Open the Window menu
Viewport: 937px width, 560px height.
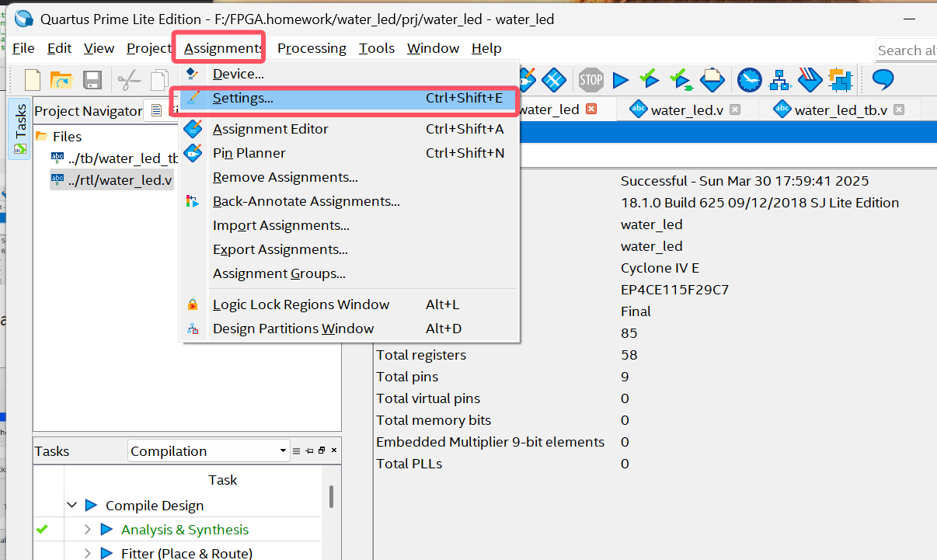pos(434,48)
